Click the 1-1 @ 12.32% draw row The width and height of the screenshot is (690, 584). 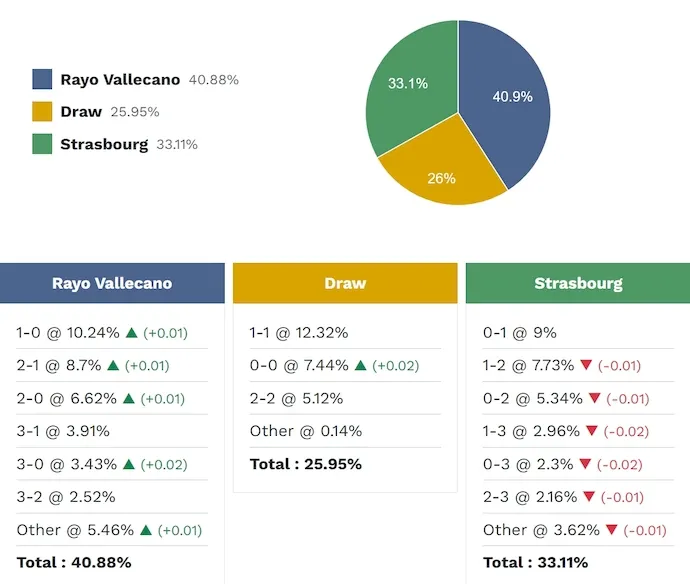[299, 333]
